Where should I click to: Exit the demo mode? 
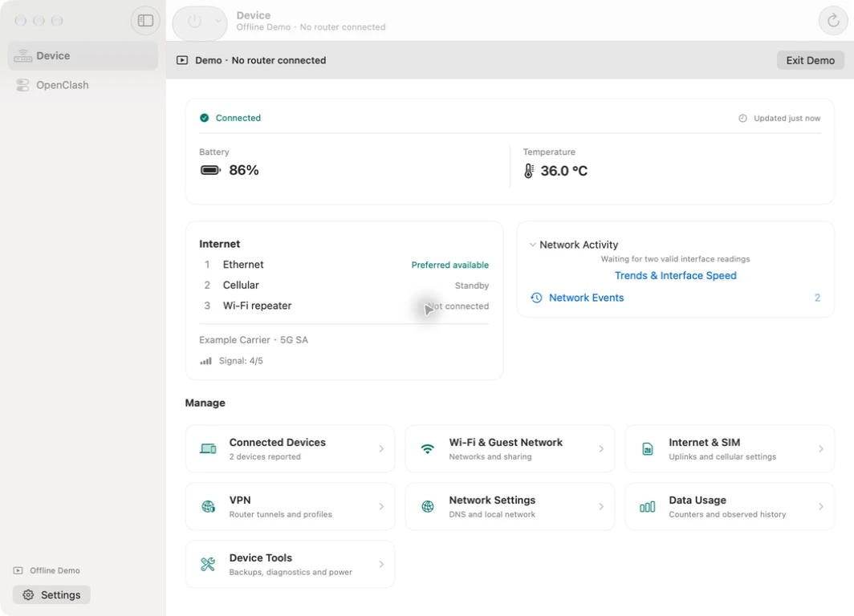pos(810,60)
